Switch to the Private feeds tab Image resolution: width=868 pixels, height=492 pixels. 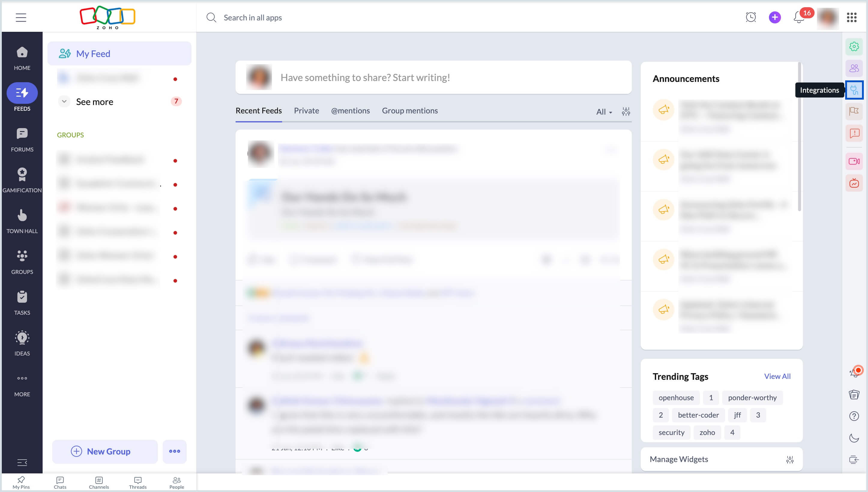[x=306, y=110]
